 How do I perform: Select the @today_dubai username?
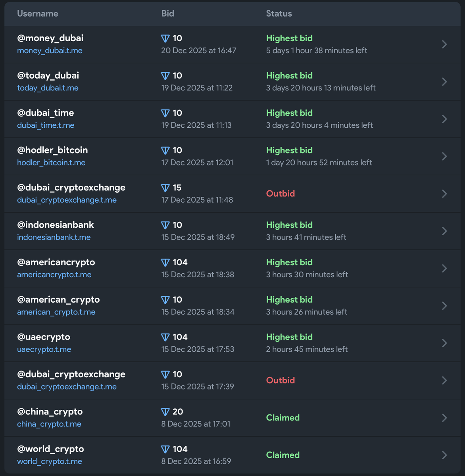tap(48, 75)
